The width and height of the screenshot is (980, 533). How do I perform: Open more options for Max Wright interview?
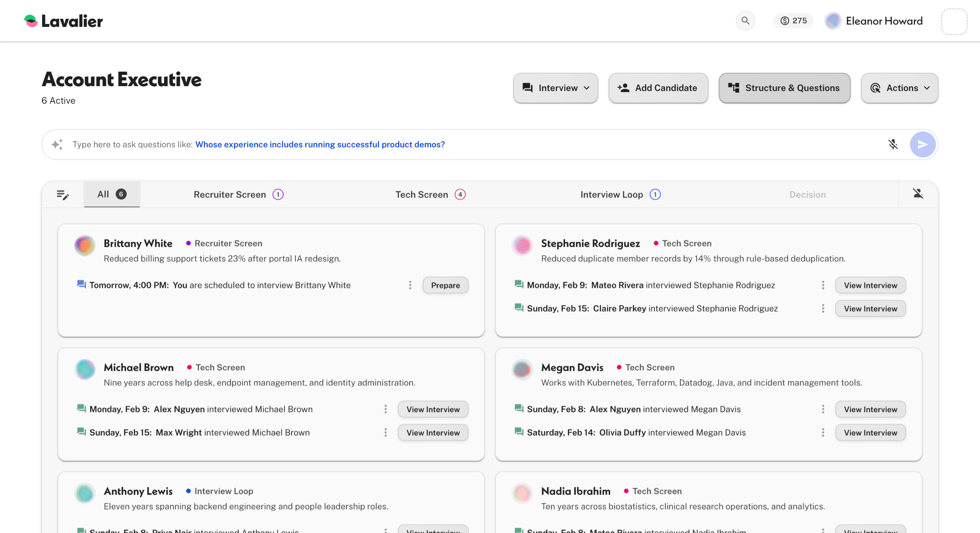385,432
